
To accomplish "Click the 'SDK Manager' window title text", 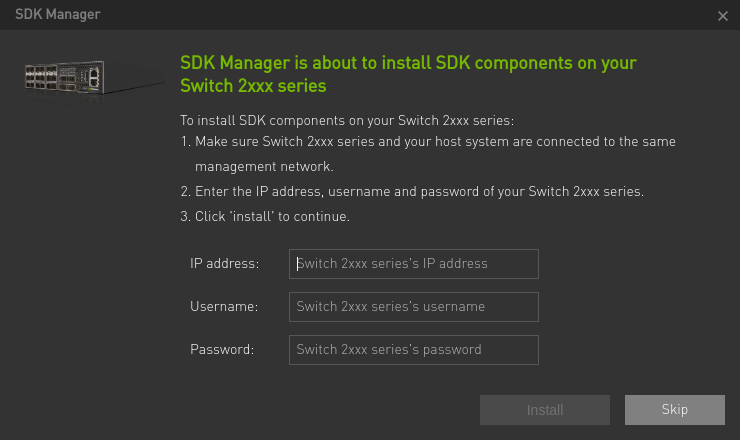I will pos(58,14).
